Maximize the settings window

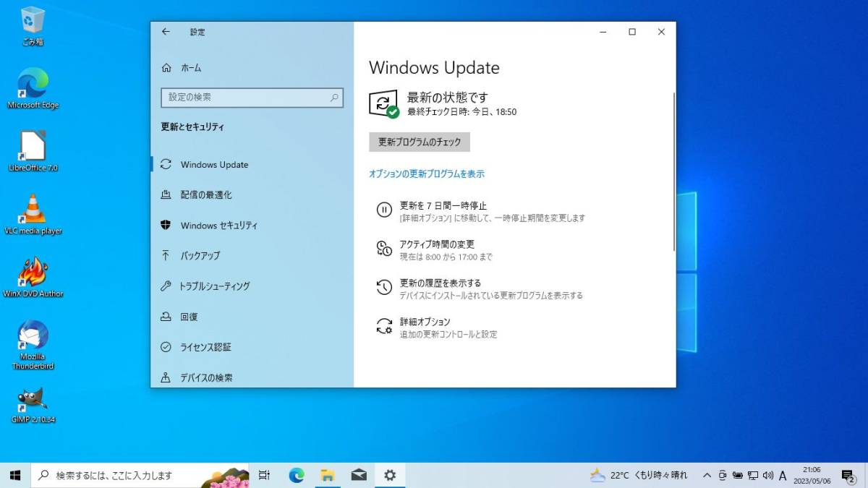pyautogui.click(x=632, y=32)
